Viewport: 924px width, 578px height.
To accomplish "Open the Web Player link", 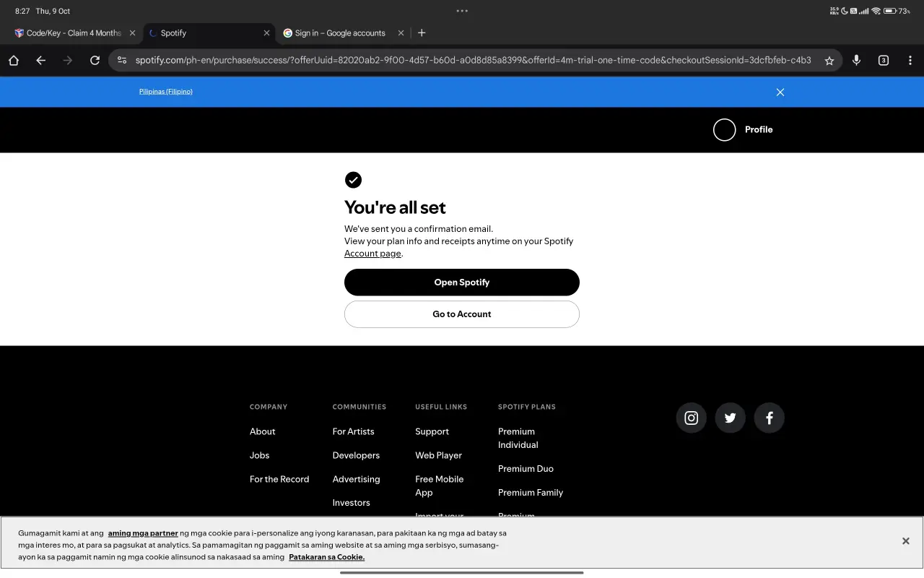I will point(438,455).
